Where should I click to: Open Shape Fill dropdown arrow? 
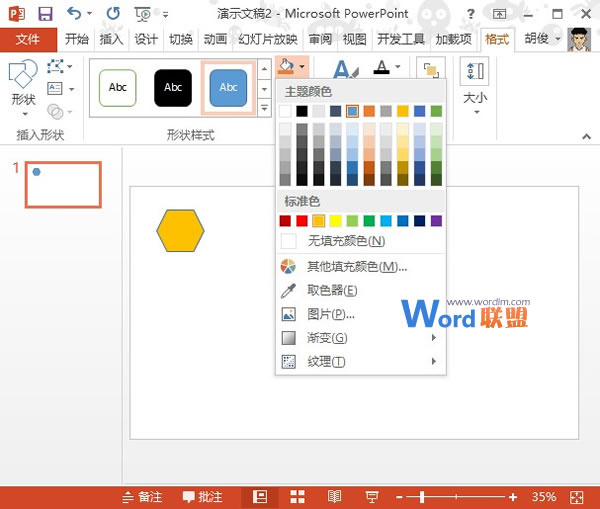(x=302, y=66)
